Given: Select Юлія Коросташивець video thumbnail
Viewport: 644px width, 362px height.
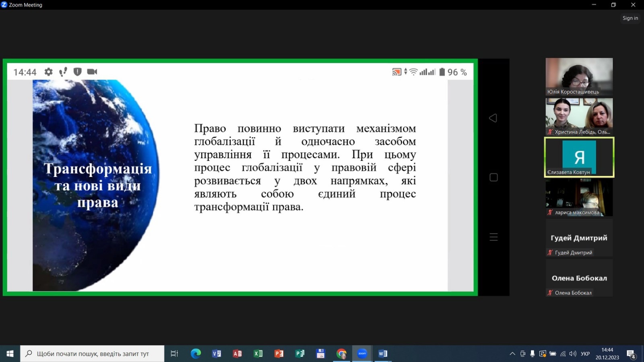Looking at the screenshot, I should (579, 76).
